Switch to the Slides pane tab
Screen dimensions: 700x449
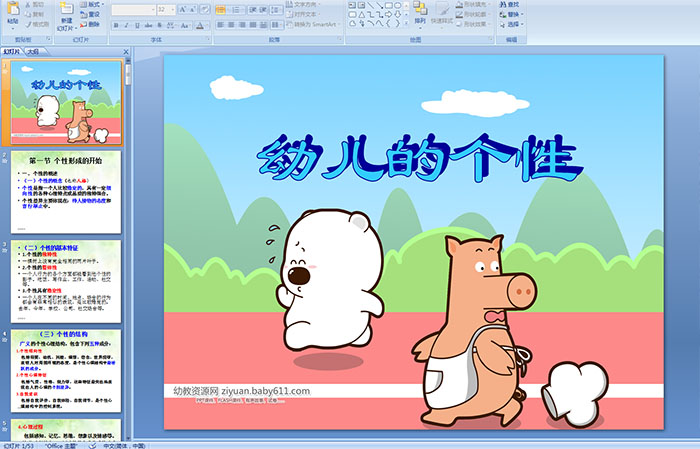[x=12, y=52]
